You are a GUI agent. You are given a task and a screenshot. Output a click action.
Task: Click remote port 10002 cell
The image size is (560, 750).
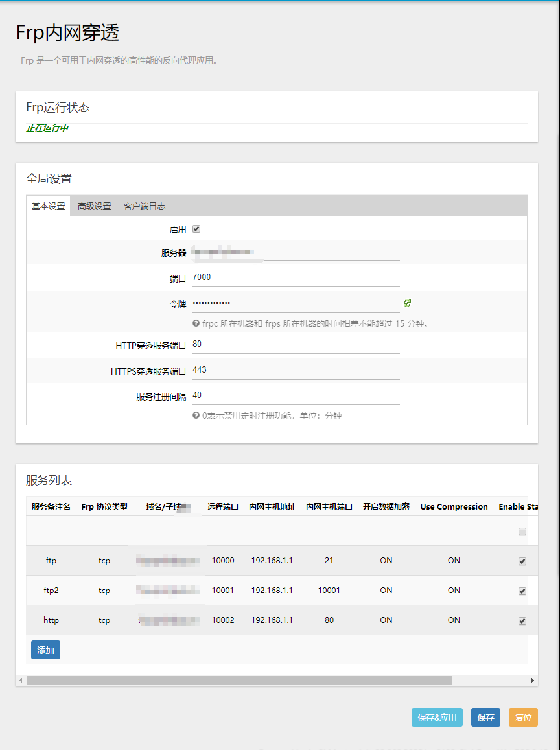pos(223,620)
